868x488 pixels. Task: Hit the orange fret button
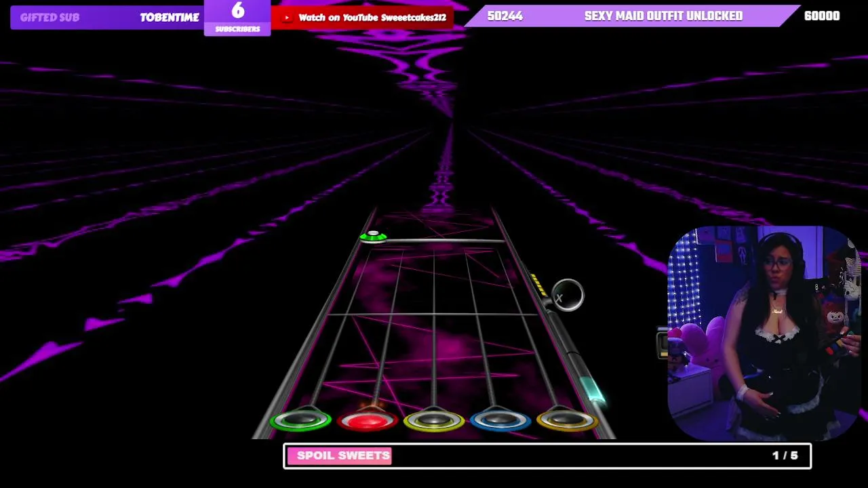(x=567, y=421)
